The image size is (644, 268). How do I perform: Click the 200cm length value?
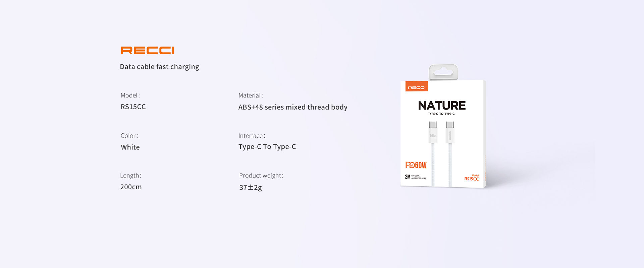pyautogui.click(x=131, y=187)
